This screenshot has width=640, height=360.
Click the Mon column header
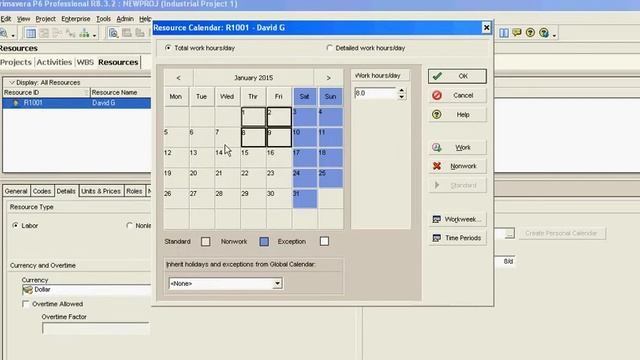point(176,97)
